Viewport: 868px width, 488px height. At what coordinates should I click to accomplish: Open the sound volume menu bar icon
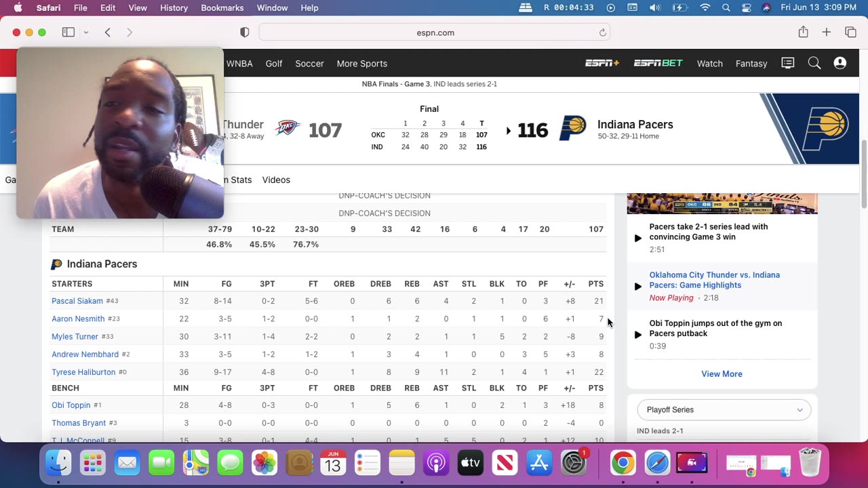pyautogui.click(x=655, y=7)
